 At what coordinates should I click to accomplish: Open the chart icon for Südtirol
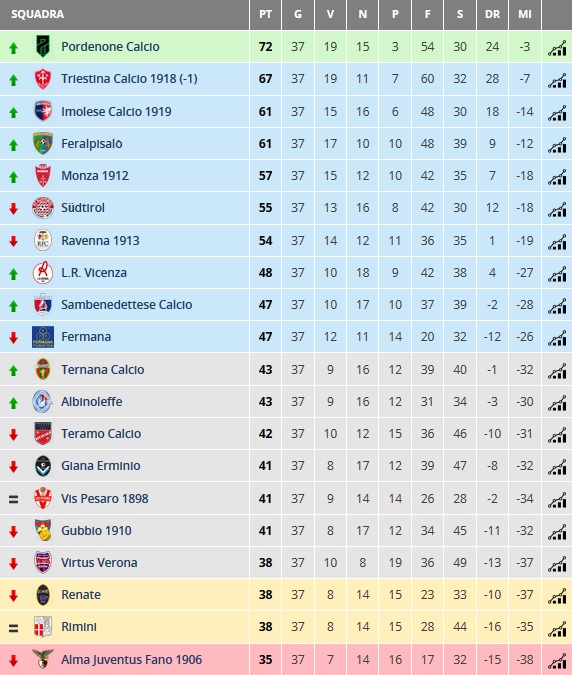[557, 209]
